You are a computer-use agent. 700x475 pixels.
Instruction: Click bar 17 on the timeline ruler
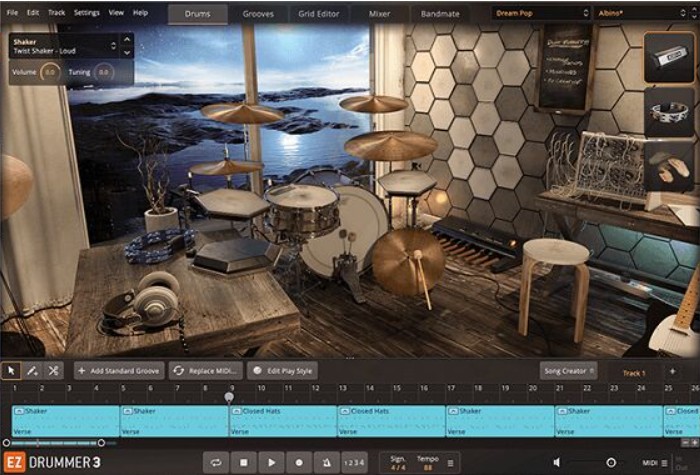pyautogui.click(x=451, y=388)
